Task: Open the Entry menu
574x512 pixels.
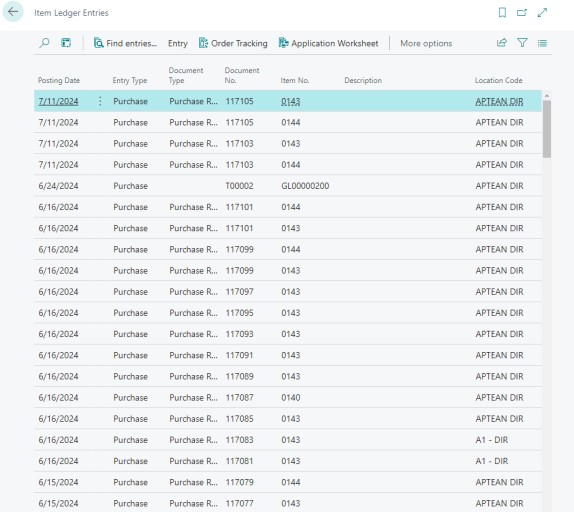Action: pyautogui.click(x=178, y=44)
